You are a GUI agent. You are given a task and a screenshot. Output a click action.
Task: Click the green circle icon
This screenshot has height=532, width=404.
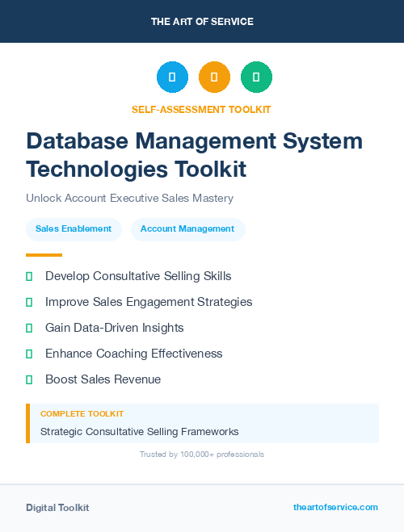[256, 77]
